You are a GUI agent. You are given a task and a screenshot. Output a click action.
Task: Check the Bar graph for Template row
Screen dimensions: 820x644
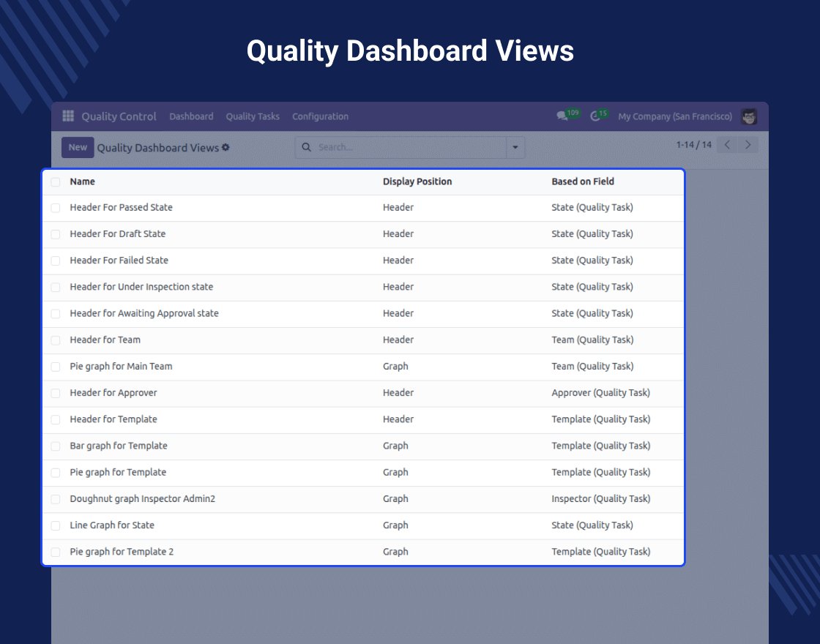tap(56, 446)
